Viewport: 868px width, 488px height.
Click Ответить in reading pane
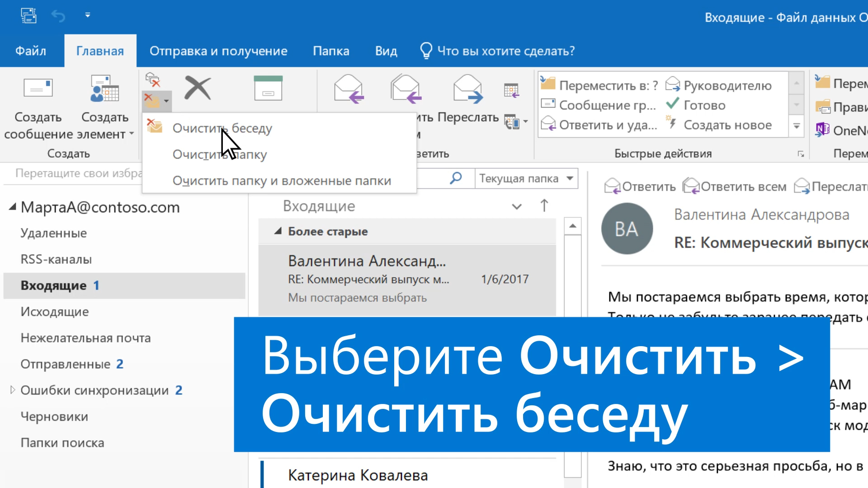click(640, 186)
